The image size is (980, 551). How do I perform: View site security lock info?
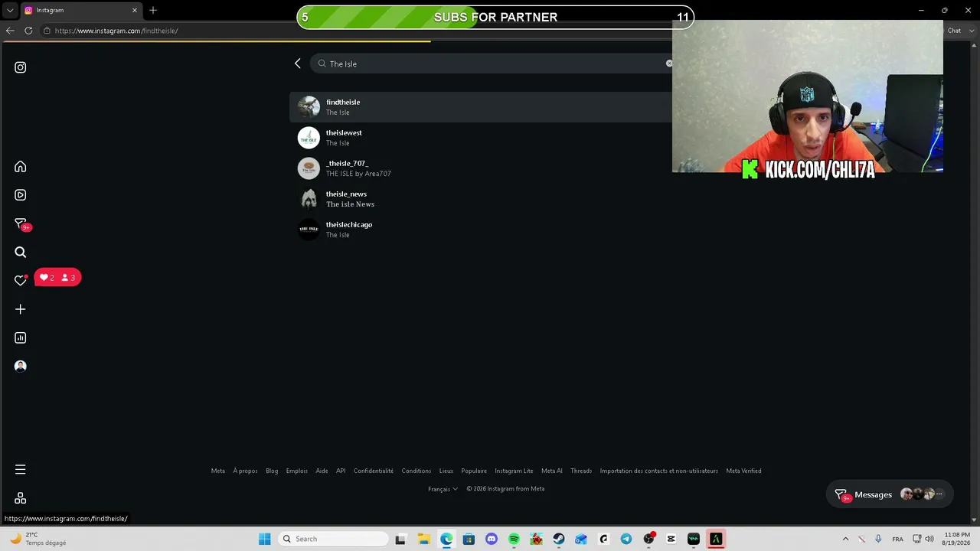[47, 31]
